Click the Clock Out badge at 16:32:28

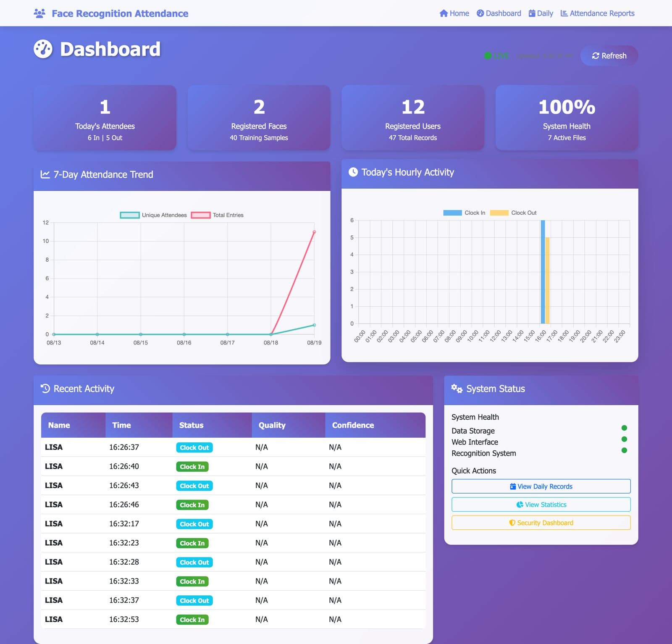click(x=194, y=562)
